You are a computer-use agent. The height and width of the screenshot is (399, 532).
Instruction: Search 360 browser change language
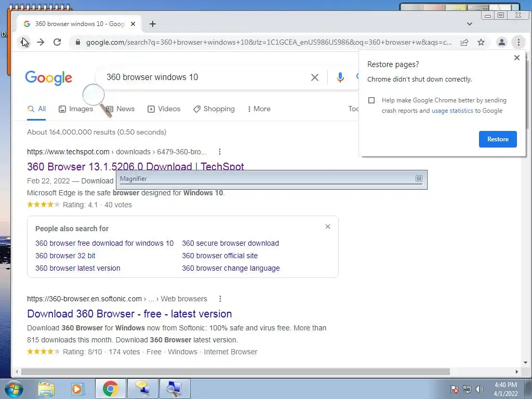click(x=231, y=268)
